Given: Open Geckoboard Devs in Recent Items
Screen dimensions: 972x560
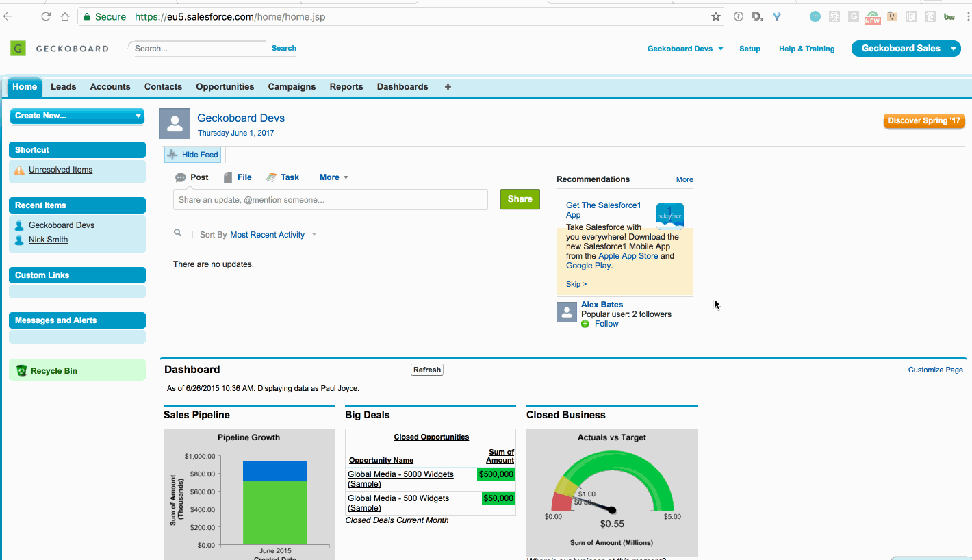Looking at the screenshot, I should click(x=62, y=225).
